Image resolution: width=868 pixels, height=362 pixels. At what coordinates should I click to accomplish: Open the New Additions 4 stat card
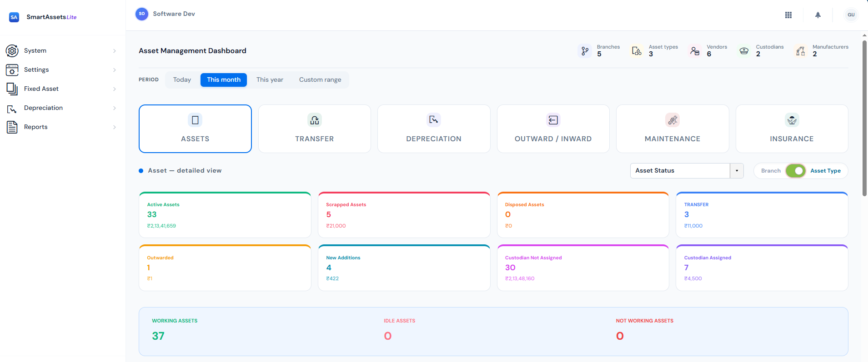click(404, 268)
